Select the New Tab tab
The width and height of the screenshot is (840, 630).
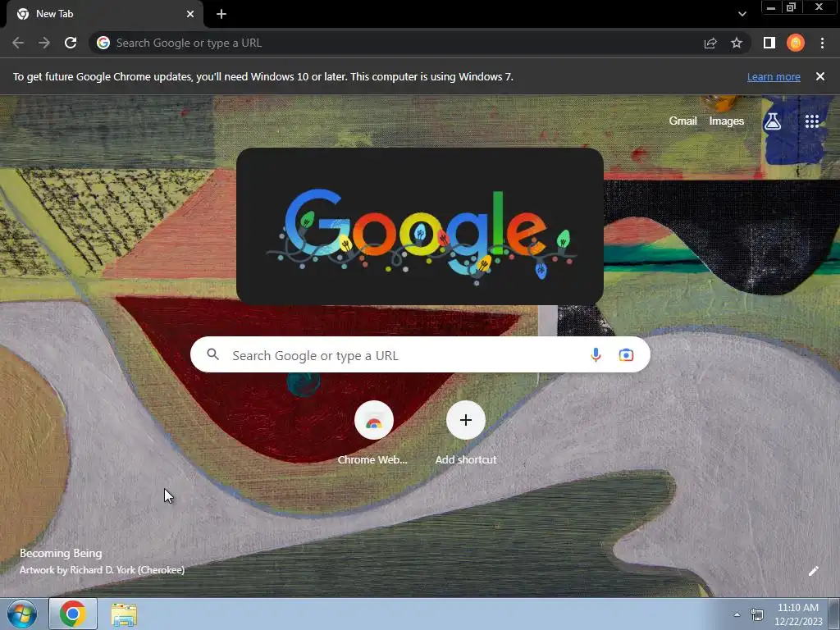point(104,15)
